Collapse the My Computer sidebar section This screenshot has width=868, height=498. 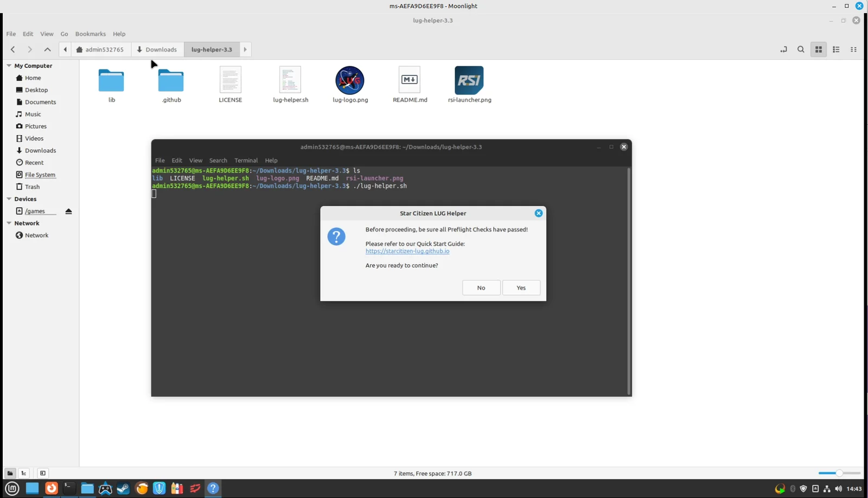pos(9,66)
